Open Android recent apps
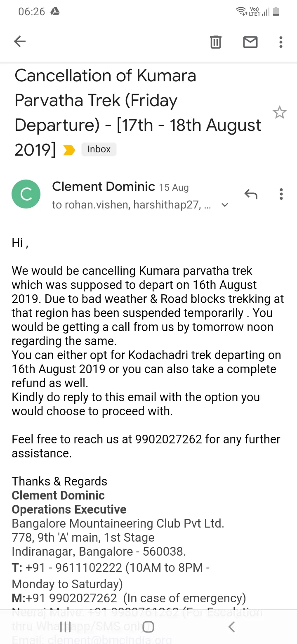 click(65, 627)
